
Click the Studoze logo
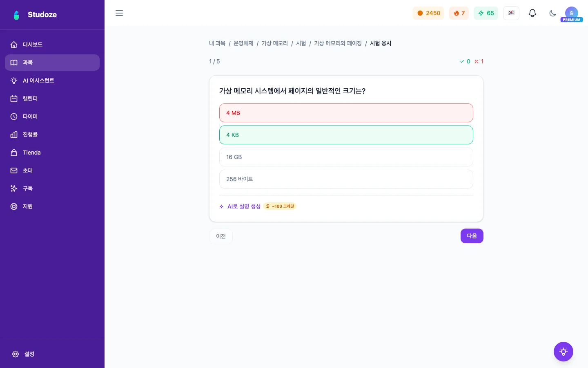coord(35,15)
